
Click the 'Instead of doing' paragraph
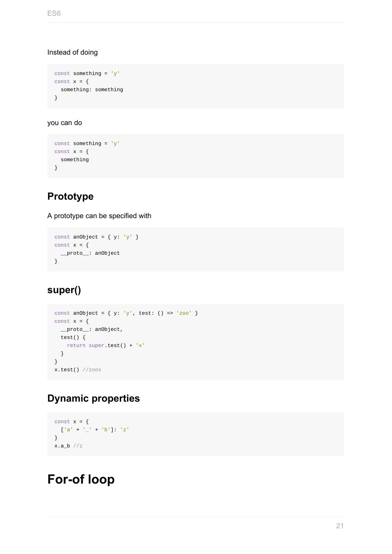(x=72, y=52)
